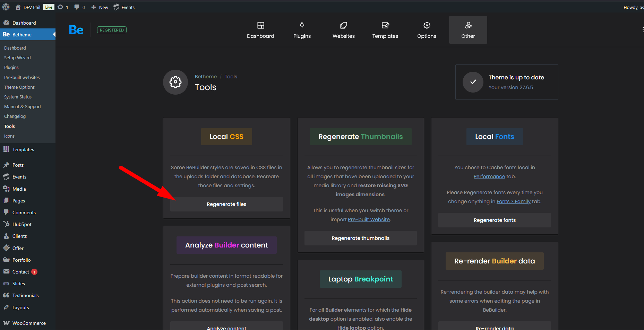The width and height of the screenshot is (644, 330).
Task: Click the Re-render Builder data heading
Action: click(495, 261)
